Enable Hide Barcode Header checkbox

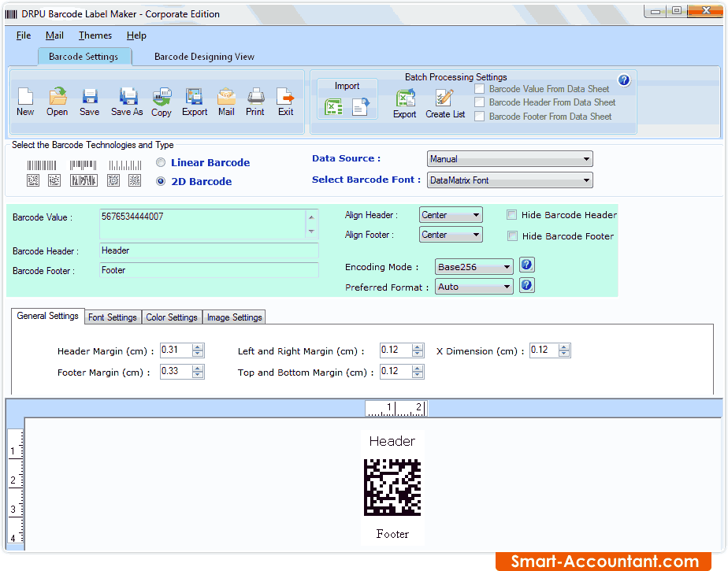coord(511,214)
